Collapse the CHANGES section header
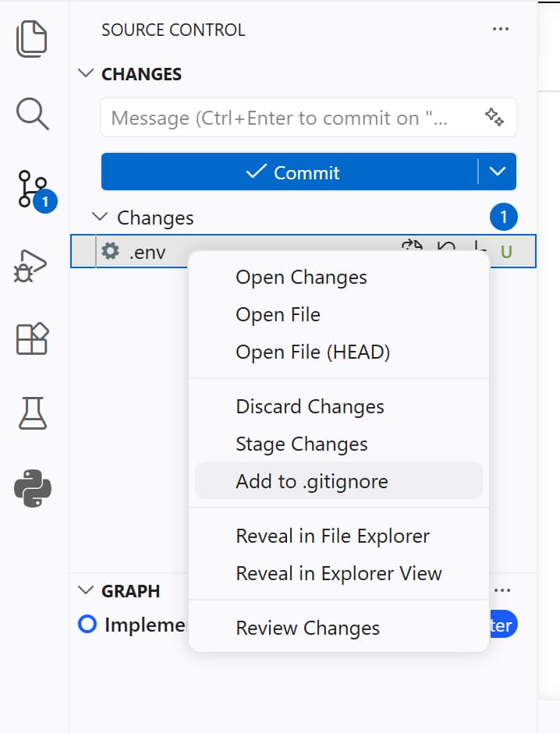The image size is (560, 733). (86, 73)
